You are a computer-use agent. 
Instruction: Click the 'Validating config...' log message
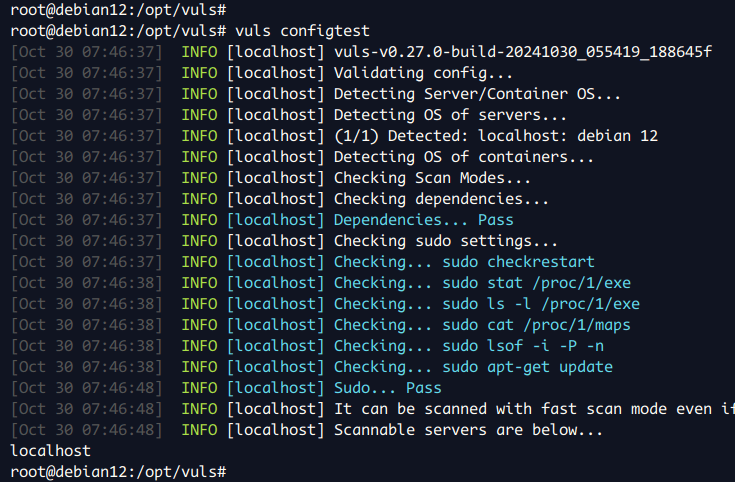pyautogui.click(x=423, y=73)
